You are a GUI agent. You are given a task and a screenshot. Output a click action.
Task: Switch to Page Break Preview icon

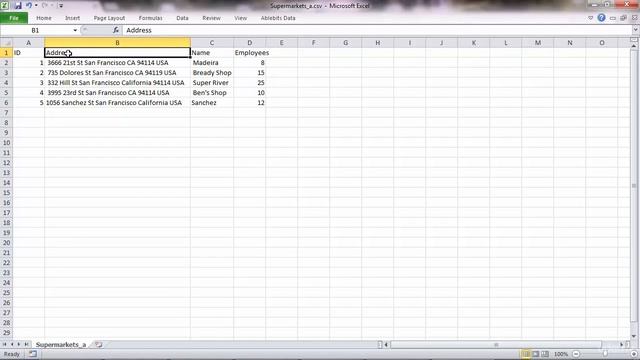[x=545, y=354]
